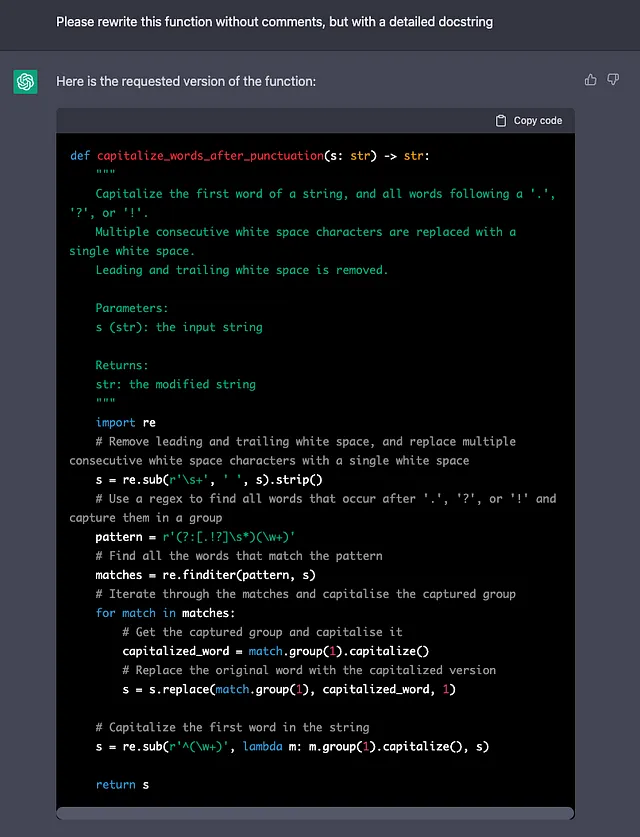Viewport: 640px width, 837px height.
Task: Click the function name capitalize_words_after_punctuation
Action: pyautogui.click(x=210, y=156)
